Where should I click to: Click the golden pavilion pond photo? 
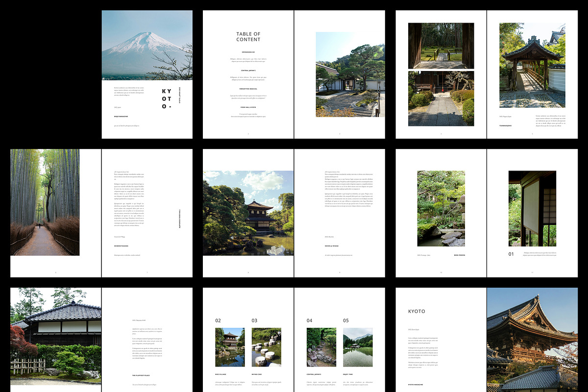(248, 213)
